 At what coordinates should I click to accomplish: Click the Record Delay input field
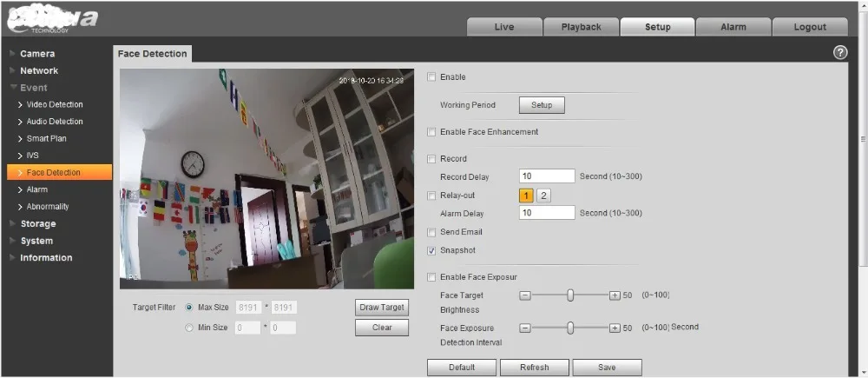tap(547, 176)
